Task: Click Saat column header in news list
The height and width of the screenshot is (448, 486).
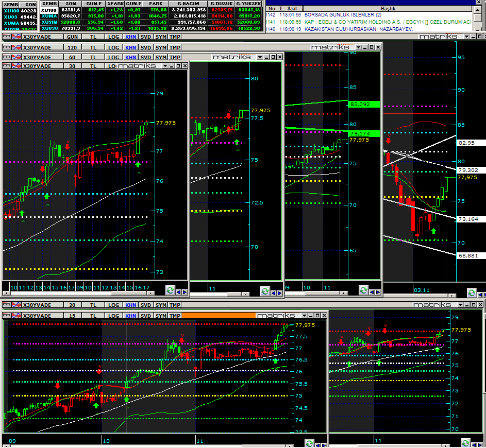Action: pyautogui.click(x=292, y=9)
